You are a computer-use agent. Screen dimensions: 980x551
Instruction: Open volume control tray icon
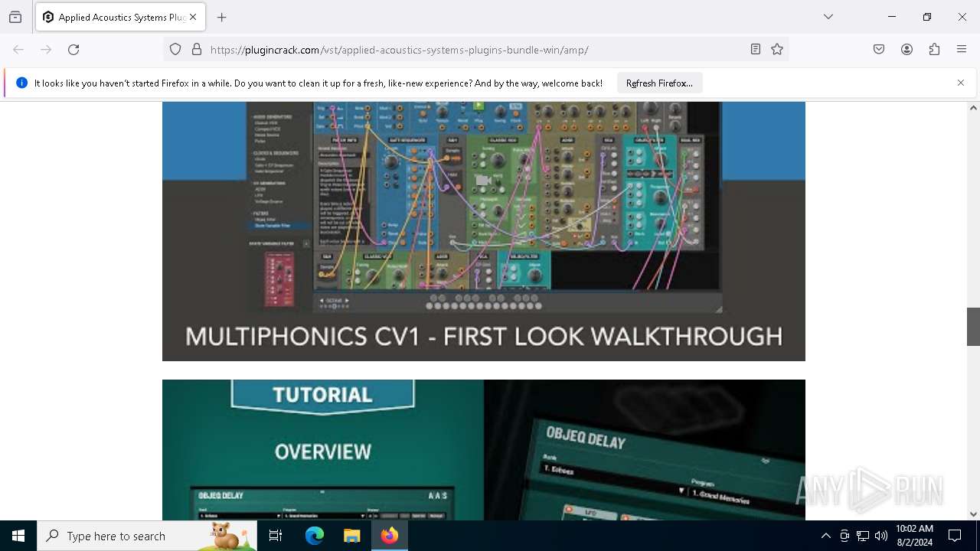881,536
